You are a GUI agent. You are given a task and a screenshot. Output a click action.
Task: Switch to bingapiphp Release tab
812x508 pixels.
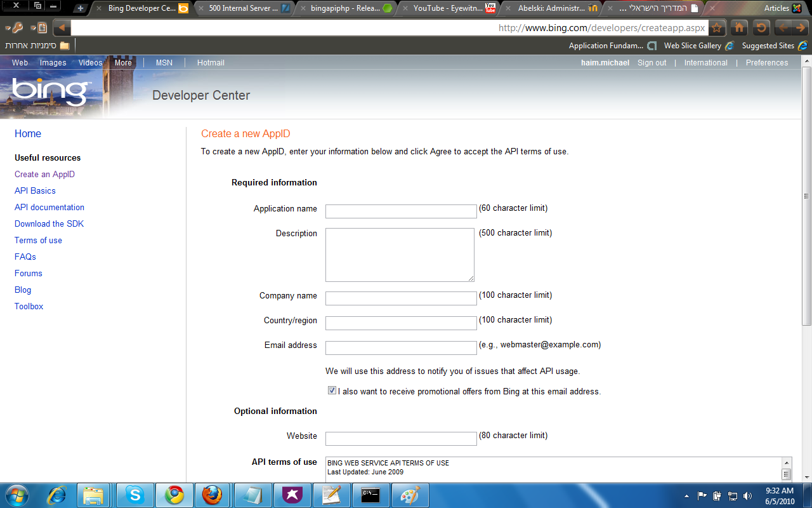click(x=346, y=8)
